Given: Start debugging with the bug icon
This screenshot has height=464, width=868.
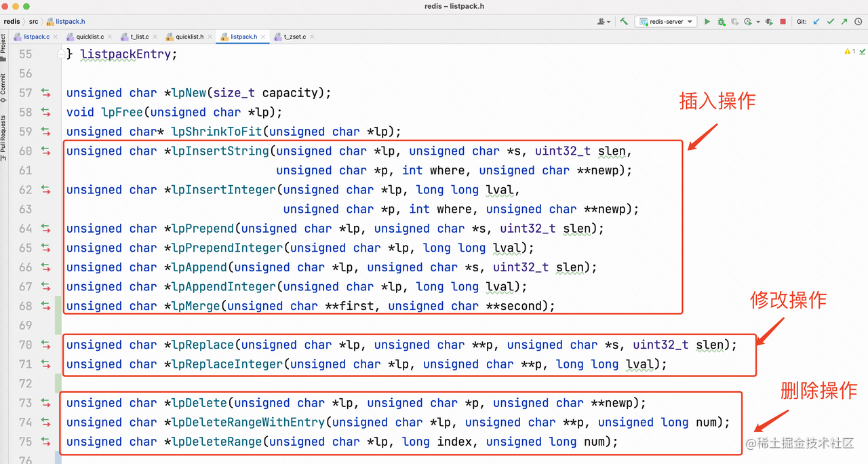Looking at the screenshot, I should coord(722,22).
